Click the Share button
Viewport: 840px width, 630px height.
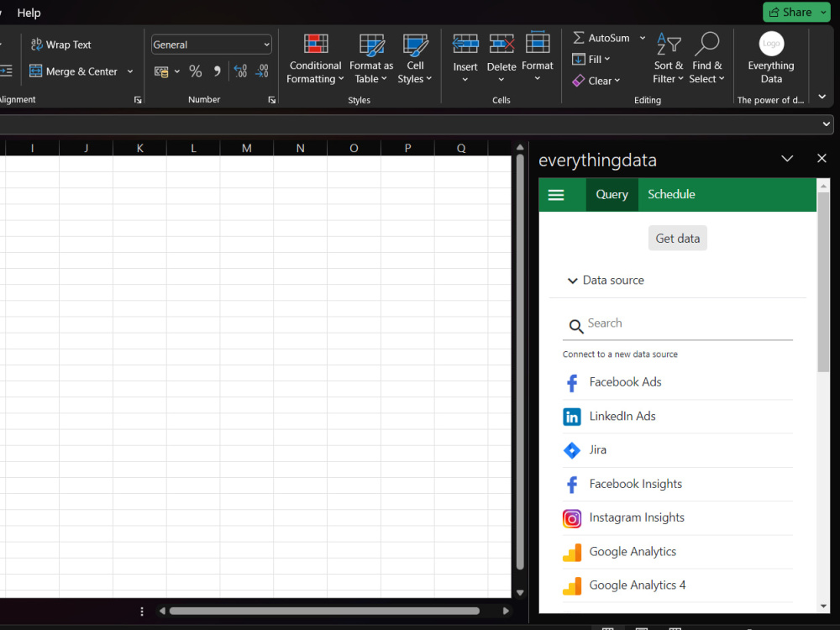tap(790, 13)
